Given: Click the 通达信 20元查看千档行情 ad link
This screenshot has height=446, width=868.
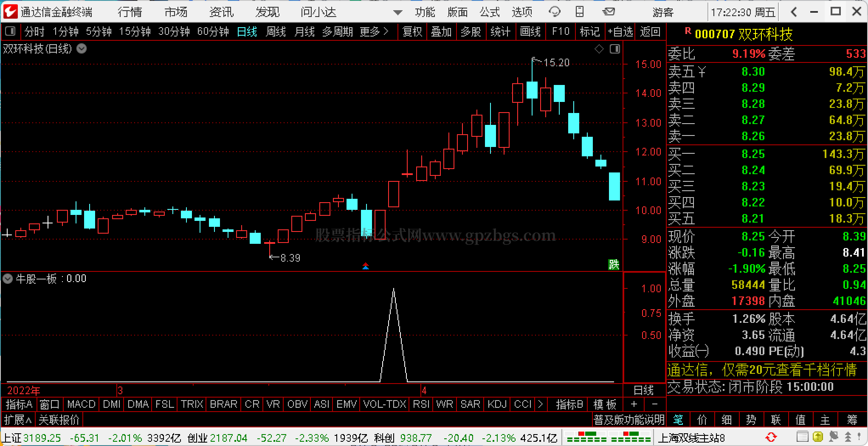Looking at the screenshot, I should tap(762, 370).
